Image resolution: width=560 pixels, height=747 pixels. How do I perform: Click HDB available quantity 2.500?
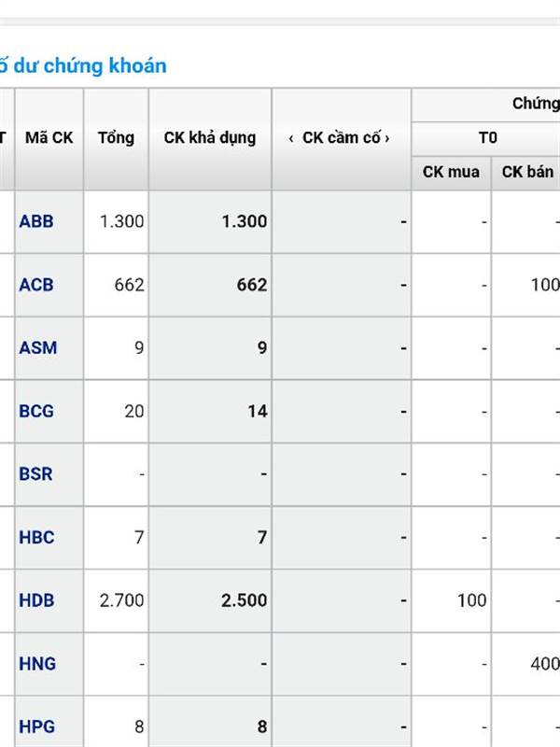(244, 600)
